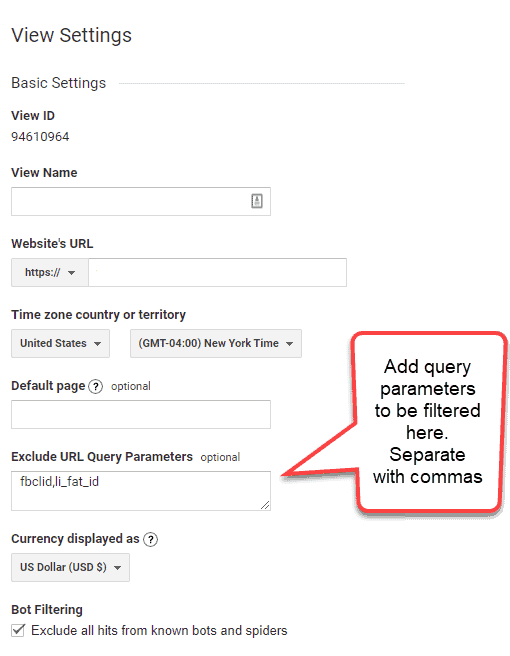
Task: Open the Currency displayed as help icon
Action: coord(150,539)
